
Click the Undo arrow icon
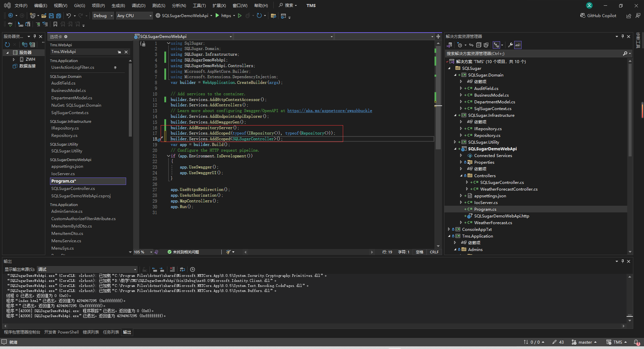[x=69, y=15]
